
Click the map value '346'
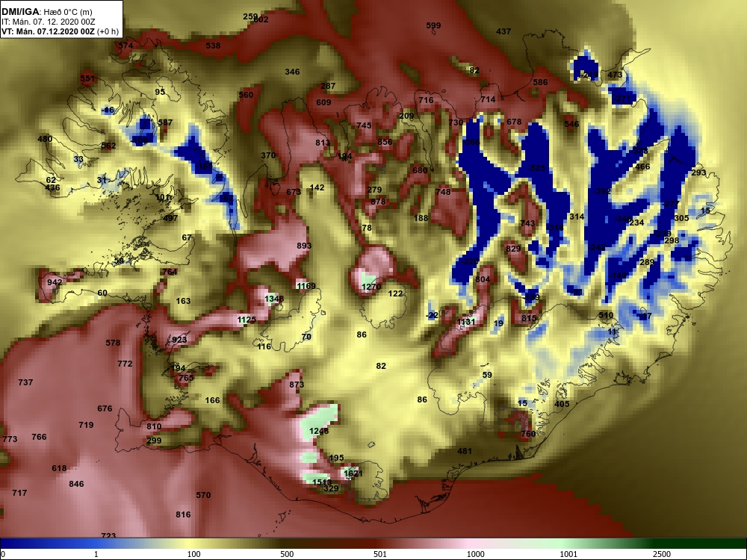pyautogui.click(x=293, y=72)
